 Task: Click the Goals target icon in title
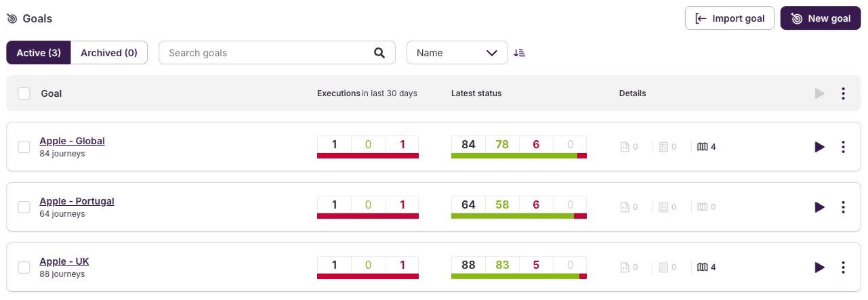click(x=12, y=19)
